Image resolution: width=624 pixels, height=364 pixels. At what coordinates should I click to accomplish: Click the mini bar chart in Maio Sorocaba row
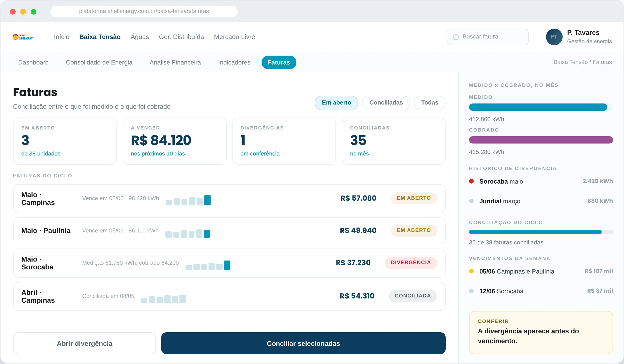coord(208,265)
